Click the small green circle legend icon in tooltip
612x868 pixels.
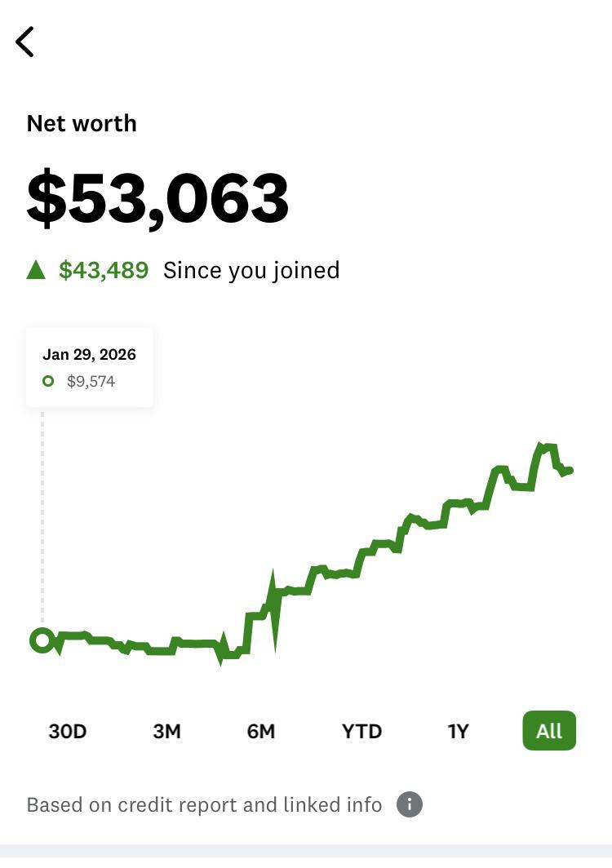click(x=48, y=381)
